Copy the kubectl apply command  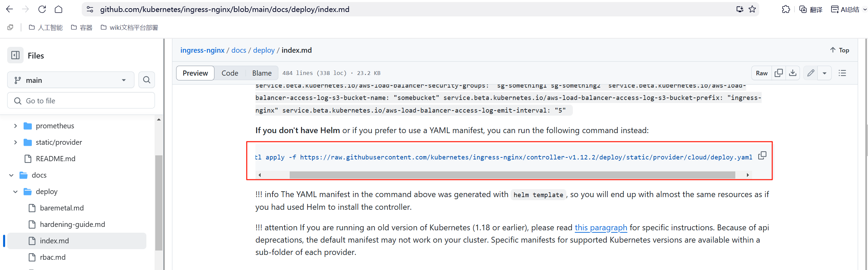pyautogui.click(x=762, y=156)
